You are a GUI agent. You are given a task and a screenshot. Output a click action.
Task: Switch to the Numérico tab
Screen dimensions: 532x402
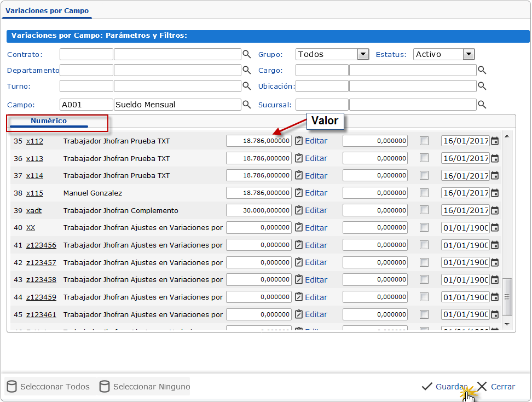point(49,121)
